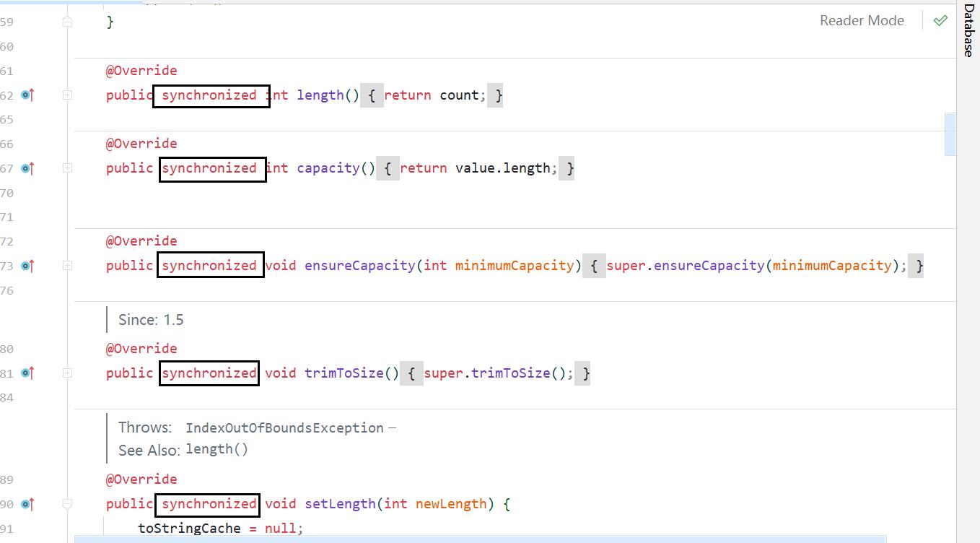
Task: Click the capacity method name
Action: pos(328,168)
